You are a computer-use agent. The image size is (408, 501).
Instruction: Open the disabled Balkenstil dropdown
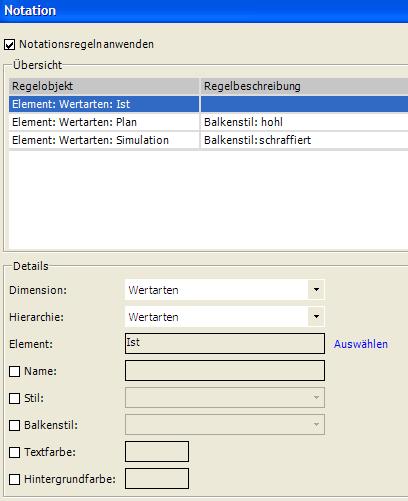tap(225, 424)
